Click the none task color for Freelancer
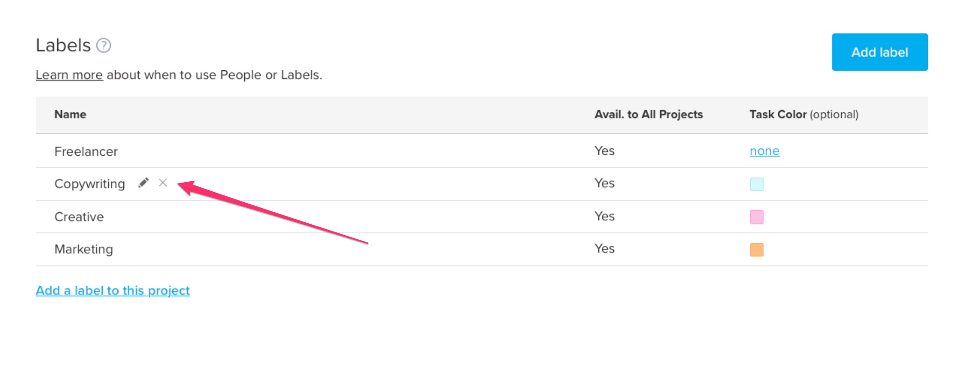 coord(764,151)
